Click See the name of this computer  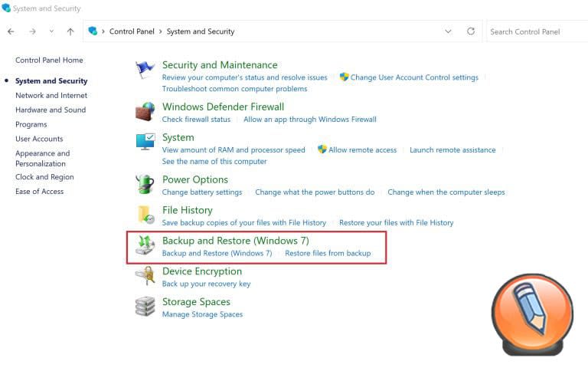pos(214,161)
